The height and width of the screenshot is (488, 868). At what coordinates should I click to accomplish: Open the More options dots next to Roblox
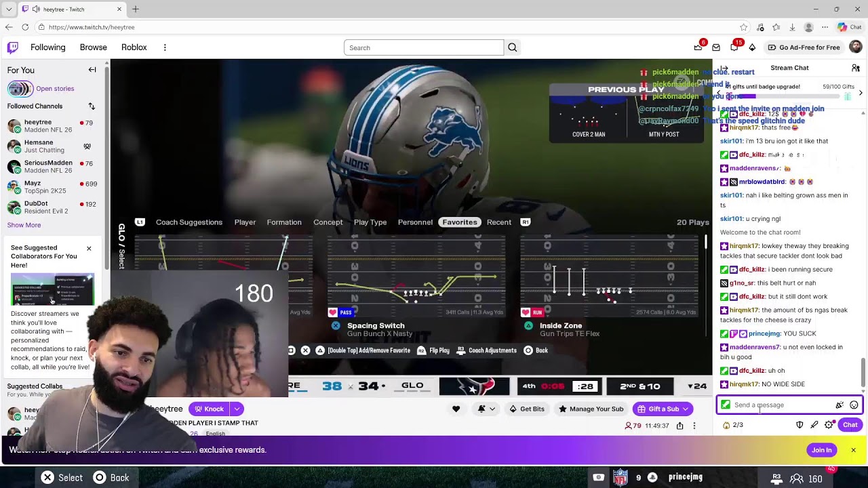pos(165,47)
